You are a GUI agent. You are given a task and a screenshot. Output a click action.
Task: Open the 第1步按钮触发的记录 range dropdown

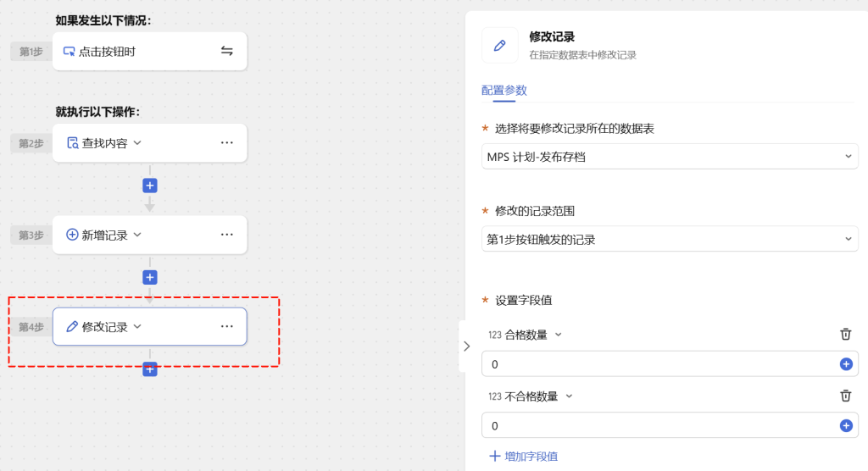(670, 239)
